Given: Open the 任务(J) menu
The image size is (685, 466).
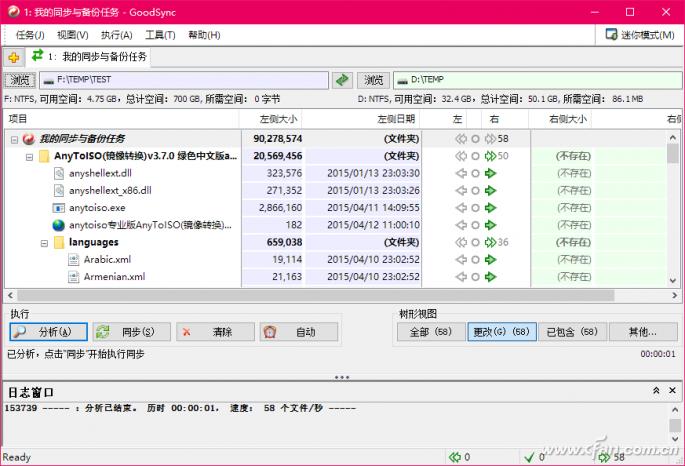Looking at the screenshot, I should pos(30,35).
